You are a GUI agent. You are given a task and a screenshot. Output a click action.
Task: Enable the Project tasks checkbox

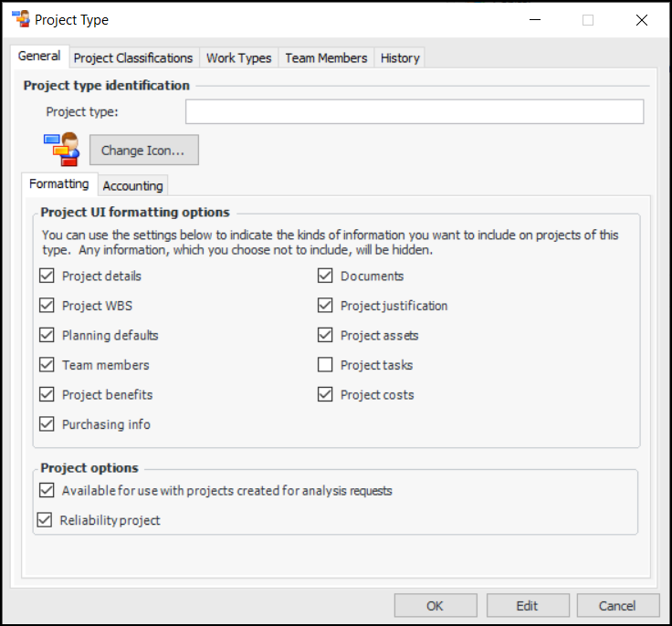tap(325, 365)
